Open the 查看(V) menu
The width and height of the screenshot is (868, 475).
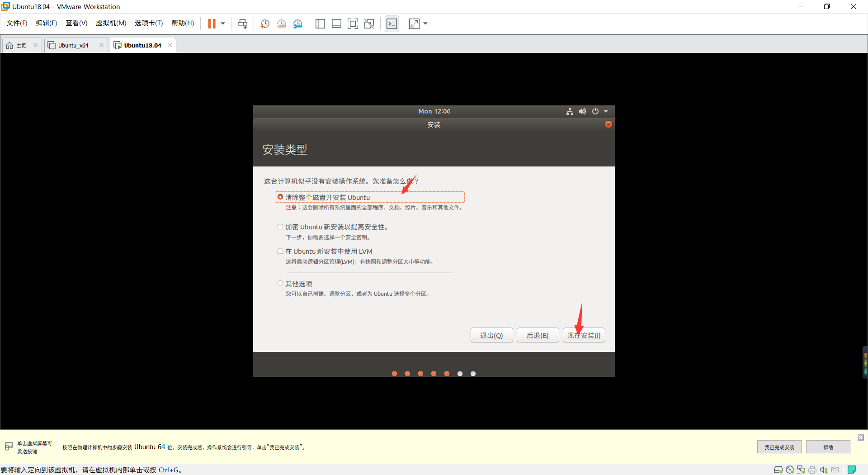click(x=76, y=23)
